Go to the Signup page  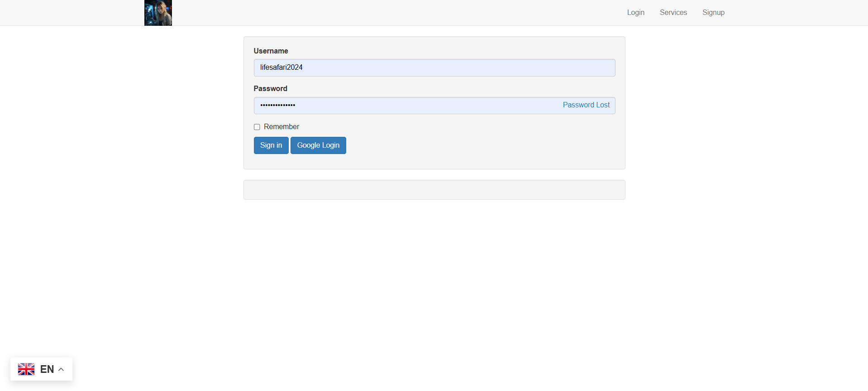pyautogui.click(x=713, y=12)
